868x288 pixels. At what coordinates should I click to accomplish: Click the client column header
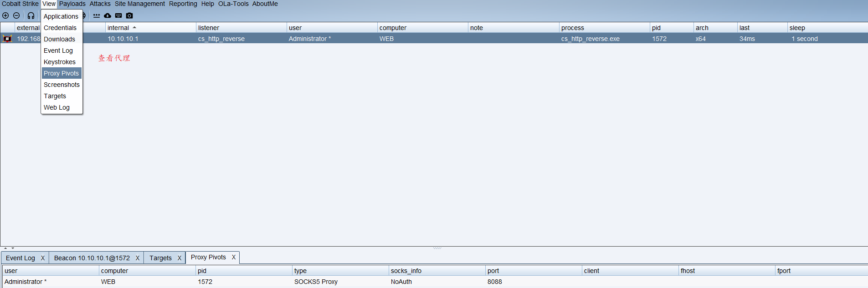point(630,271)
